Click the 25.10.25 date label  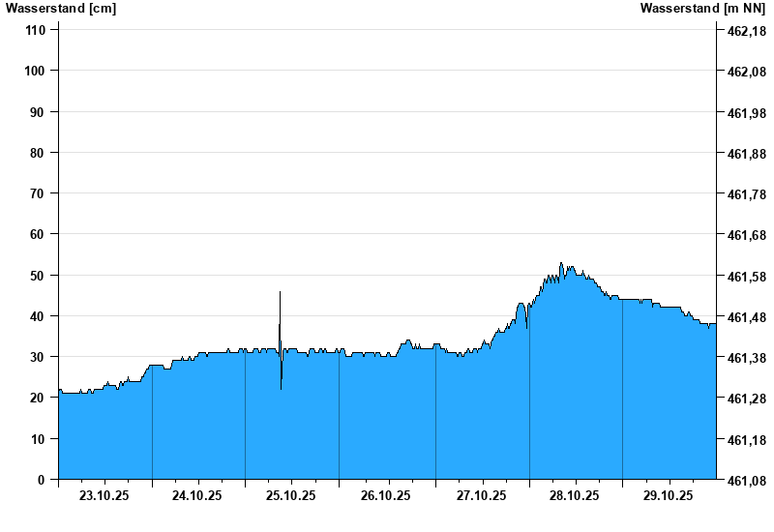pyautogui.click(x=291, y=495)
